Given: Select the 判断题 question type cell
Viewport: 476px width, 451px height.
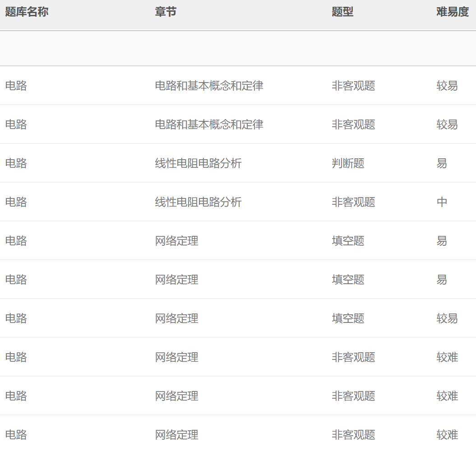Looking at the screenshot, I should coord(348,163).
